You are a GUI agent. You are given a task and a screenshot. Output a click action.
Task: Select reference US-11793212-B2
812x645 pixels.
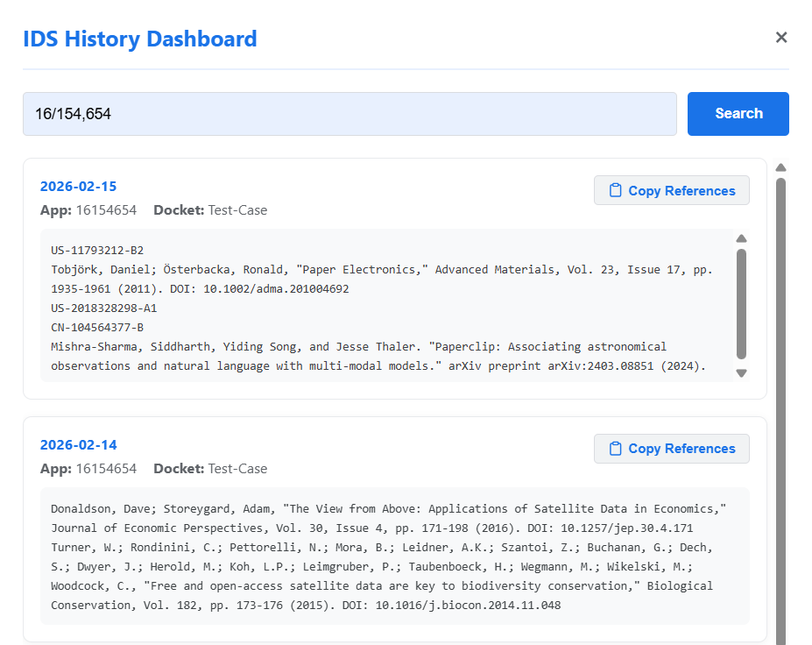click(97, 251)
